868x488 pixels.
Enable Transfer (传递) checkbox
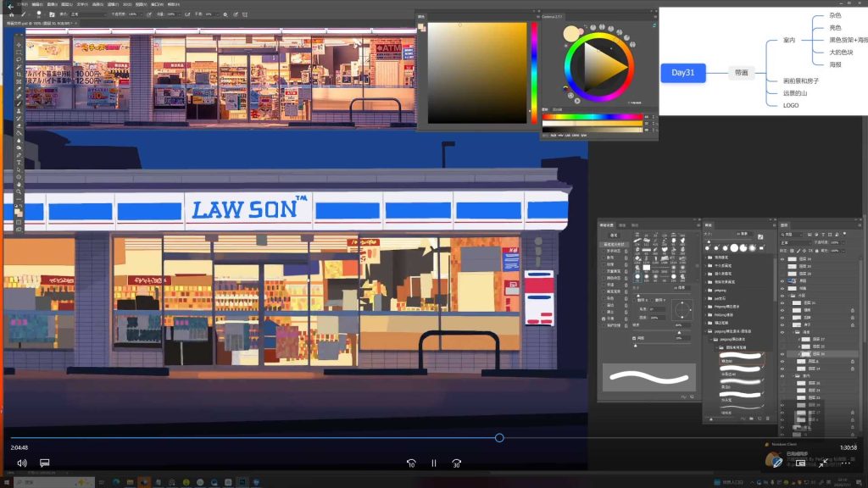pos(604,285)
